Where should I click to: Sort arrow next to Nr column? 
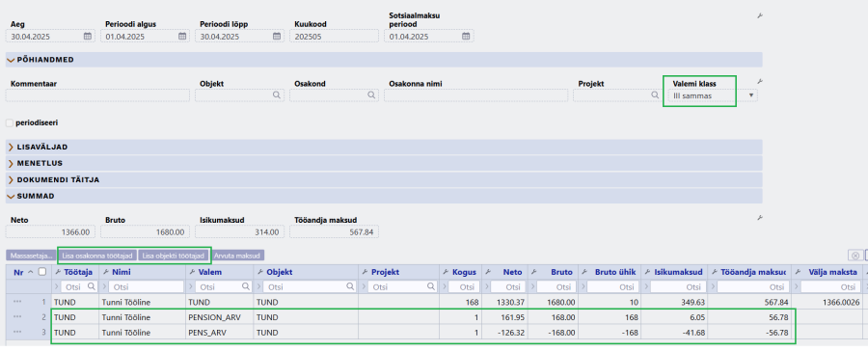pyautogui.click(x=30, y=272)
